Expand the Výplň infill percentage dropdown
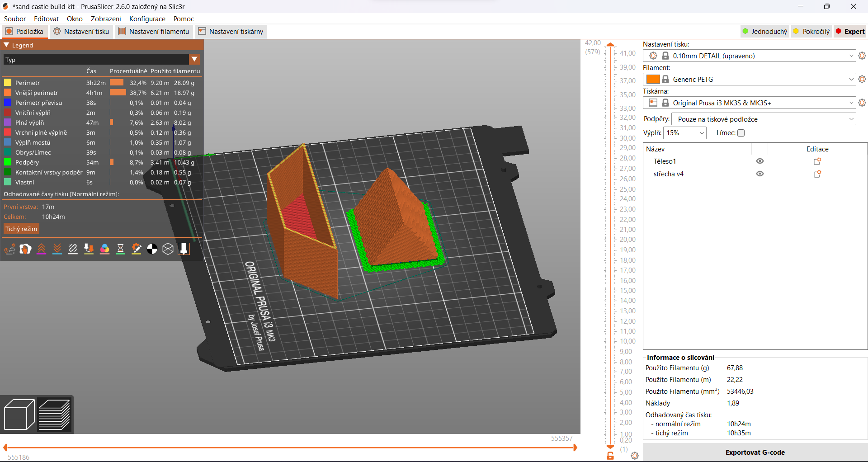This screenshot has width=868, height=462. point(702,133)
